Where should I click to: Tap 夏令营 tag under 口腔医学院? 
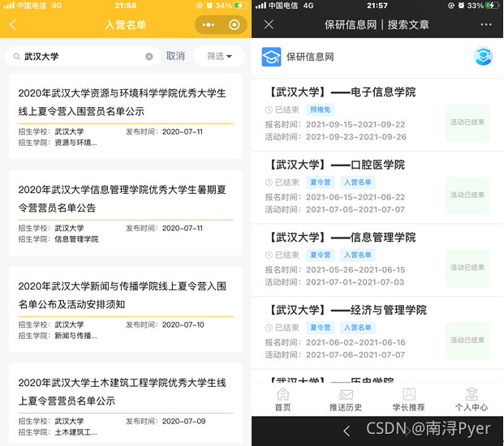click(320, 182)
